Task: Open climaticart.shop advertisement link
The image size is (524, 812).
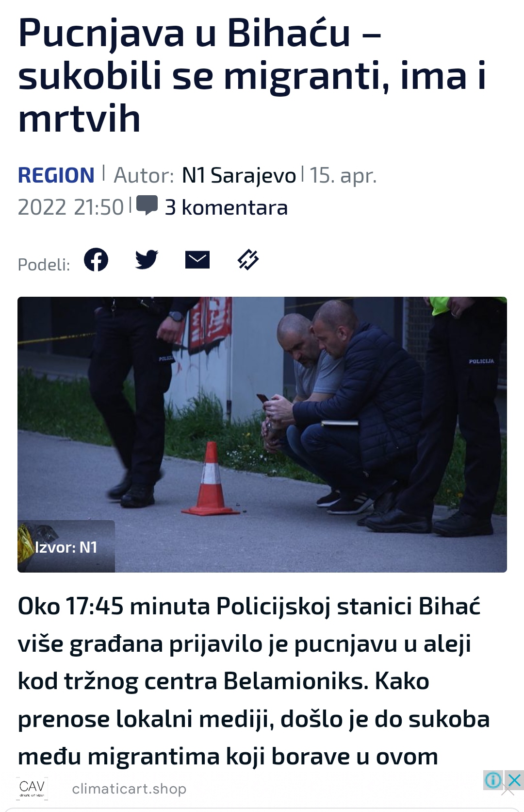Action: (129, 789)
